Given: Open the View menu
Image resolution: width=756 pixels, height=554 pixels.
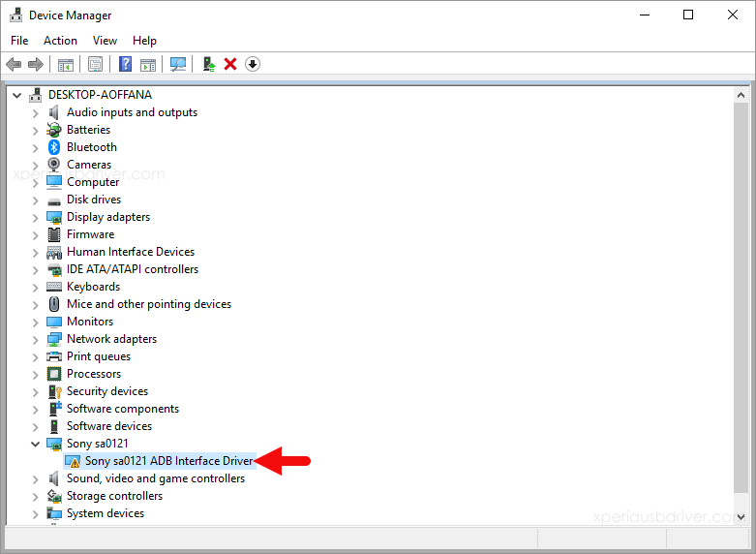Looking at the screenshot, I should click(x=105, y=41).
